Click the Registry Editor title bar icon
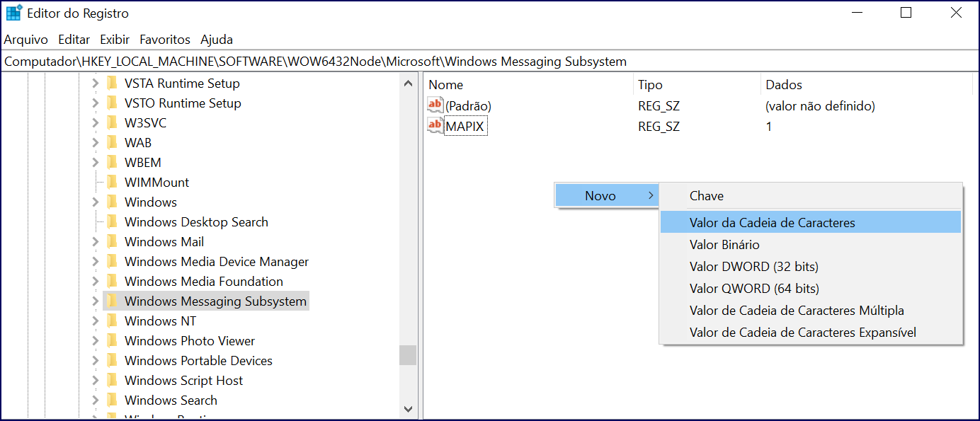 [14, 13]
